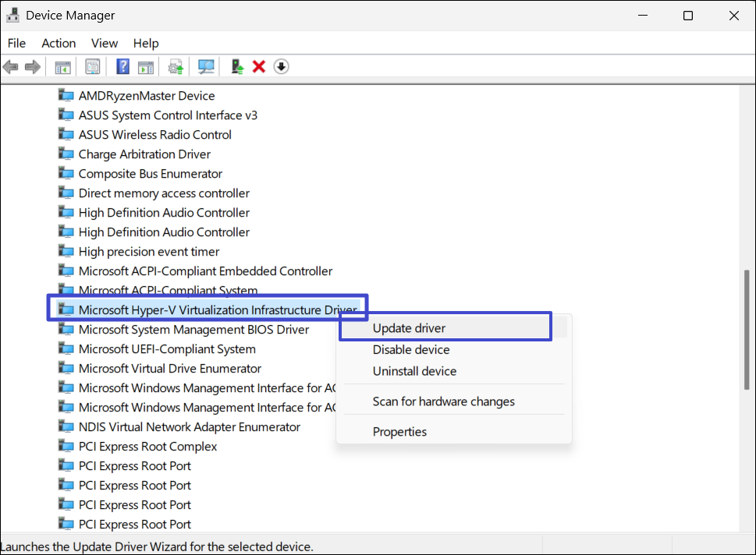Open the Action menu

point(59,43)
